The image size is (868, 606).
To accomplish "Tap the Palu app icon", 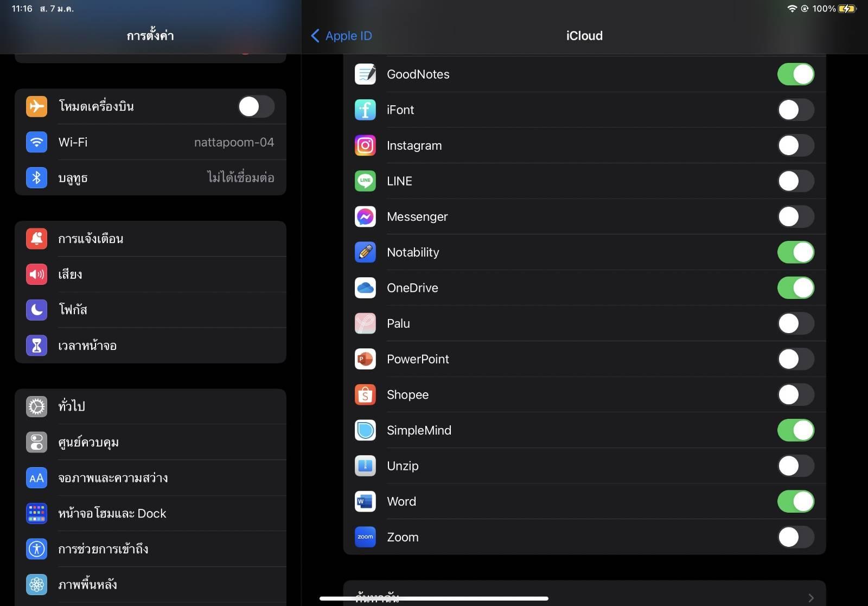I will pyautogui.click(x=365, y=323).
